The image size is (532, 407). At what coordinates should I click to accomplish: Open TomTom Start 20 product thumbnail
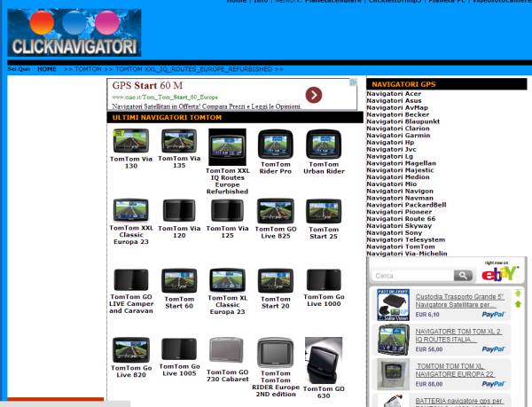(x=276, y=280)
